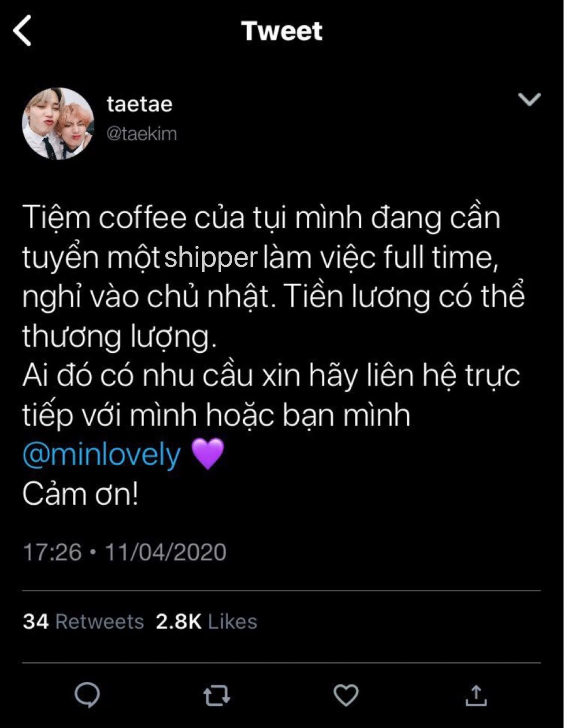Tap the purple heart emoji
Image resolution: width=564 pixels, height=728 pixels.
(208, 454)
